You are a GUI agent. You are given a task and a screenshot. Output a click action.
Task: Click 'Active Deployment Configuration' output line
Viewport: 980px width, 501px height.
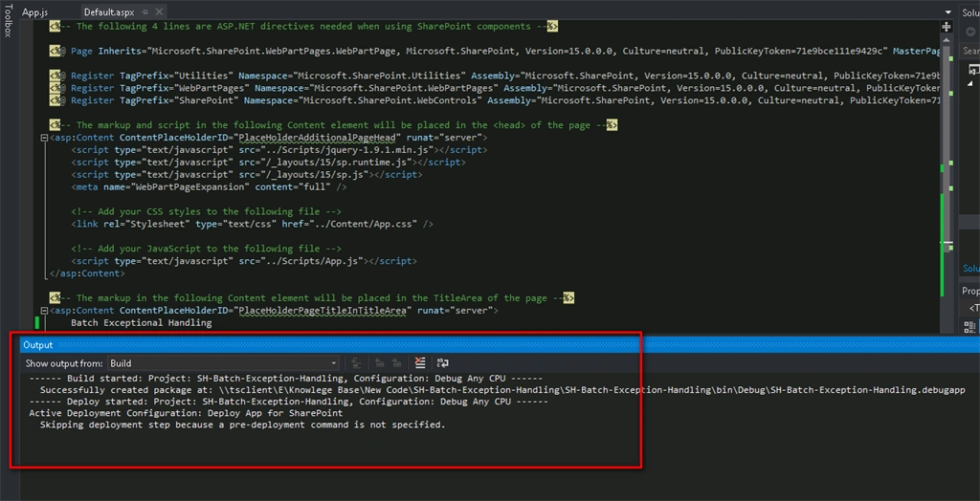[x=186, y=413]
